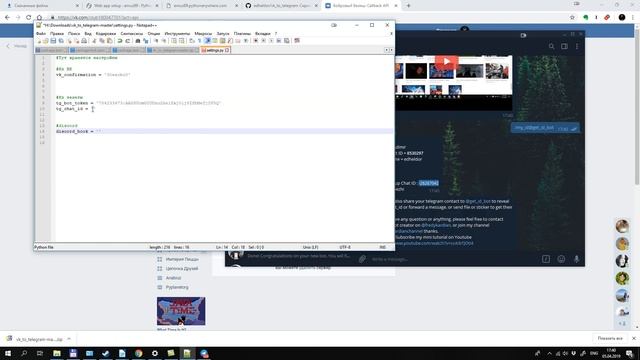The image size is (640, 360).
Task: Click Империя Пиццы in VK sidebar
Action: click(x=182, y=259)
